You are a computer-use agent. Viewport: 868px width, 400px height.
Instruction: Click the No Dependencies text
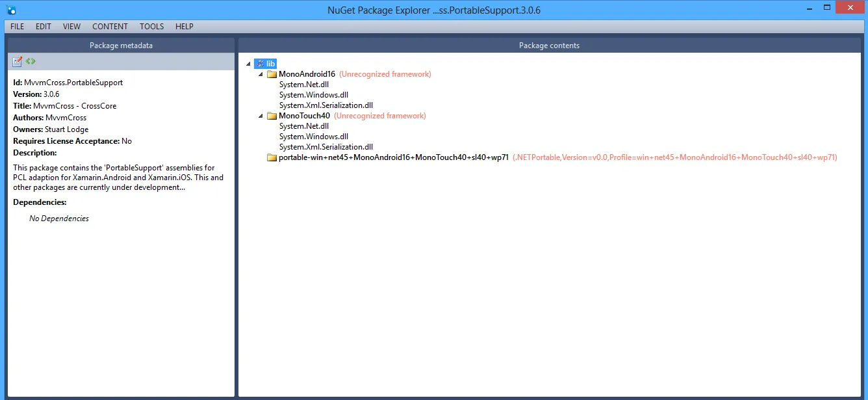point(59,219)
